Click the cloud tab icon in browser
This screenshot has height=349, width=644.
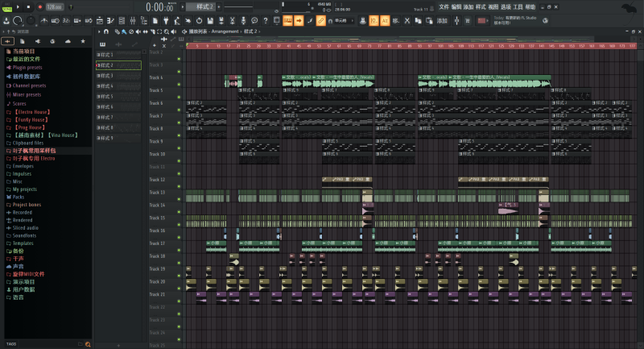68,41
